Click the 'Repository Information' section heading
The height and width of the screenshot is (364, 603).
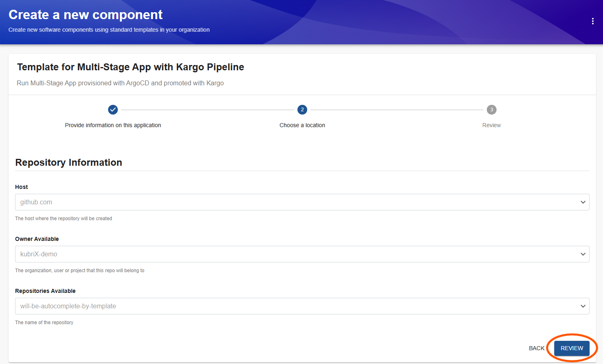pos(69,162)
